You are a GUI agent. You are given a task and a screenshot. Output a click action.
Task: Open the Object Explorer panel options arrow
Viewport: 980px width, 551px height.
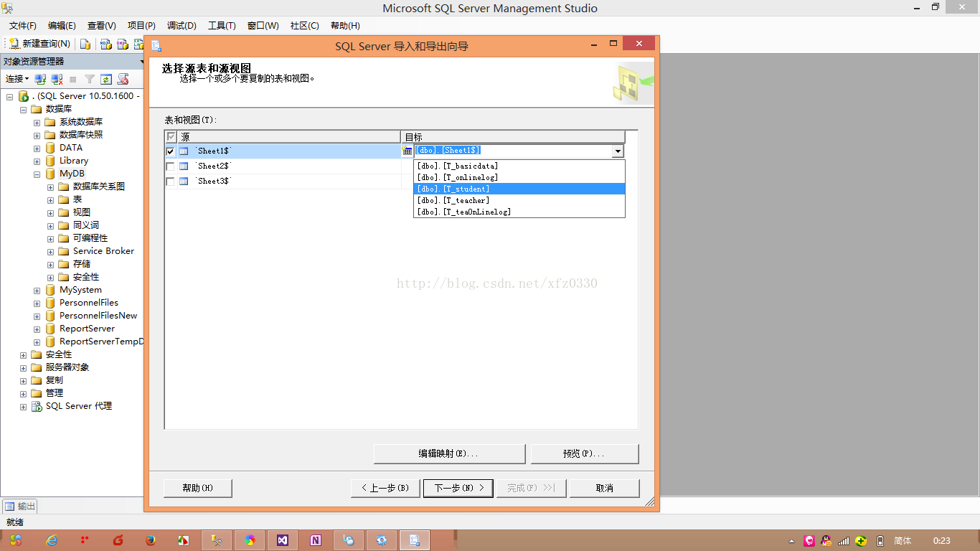coord(141,62)
